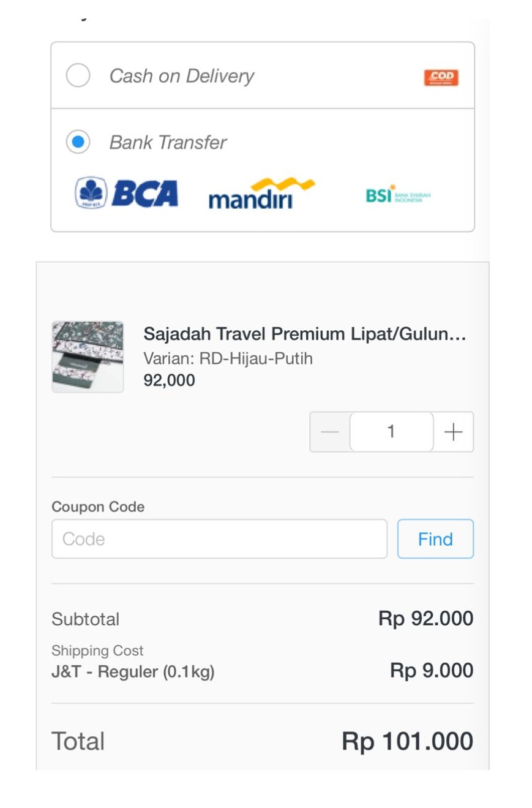Image resolution: width=532 pixels, height=808 pixels.
Task: Click the Total amount Rp 101.000
Action: (x=407, y=741)
